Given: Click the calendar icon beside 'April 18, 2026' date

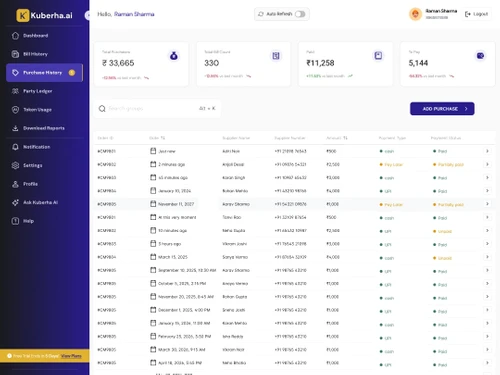Looking at the screenshot, I should [153, 363].
